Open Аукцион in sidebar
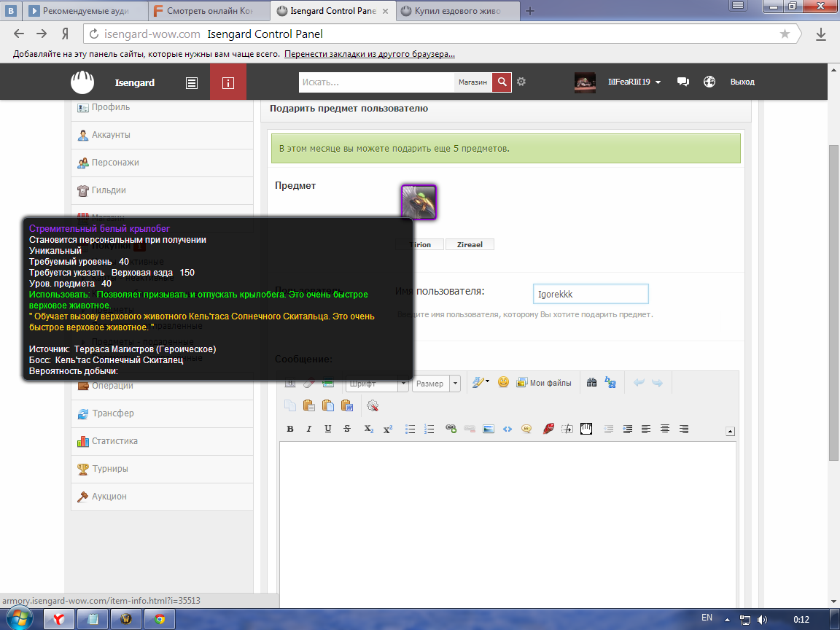The height and width of the screenshot is (630, 840). click(163, 497)
